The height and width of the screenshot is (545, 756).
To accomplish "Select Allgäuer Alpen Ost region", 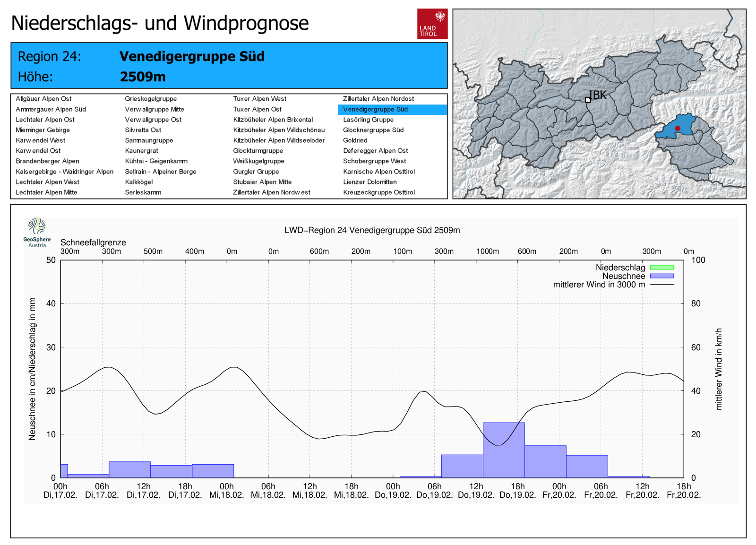I will [x=43, y=99].
